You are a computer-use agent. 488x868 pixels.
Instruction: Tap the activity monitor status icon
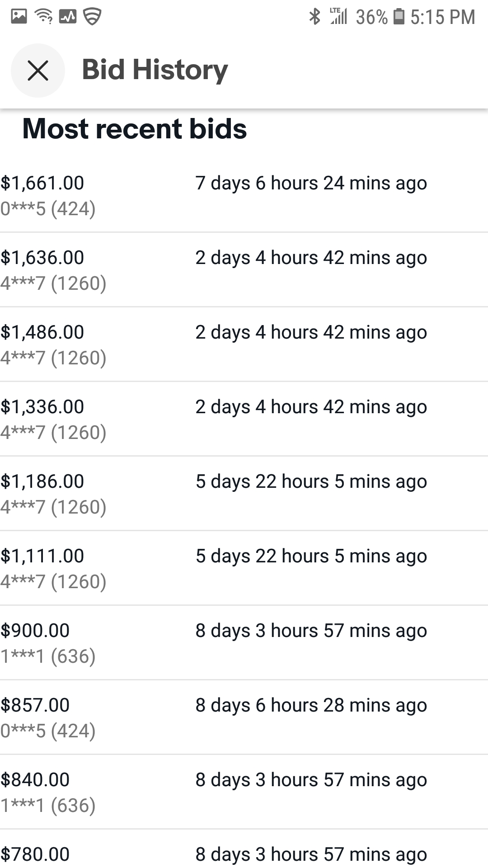(68, 17)
